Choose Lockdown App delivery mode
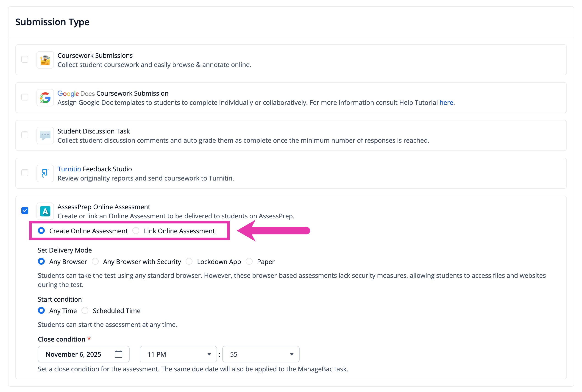 (x=189, y=261)
